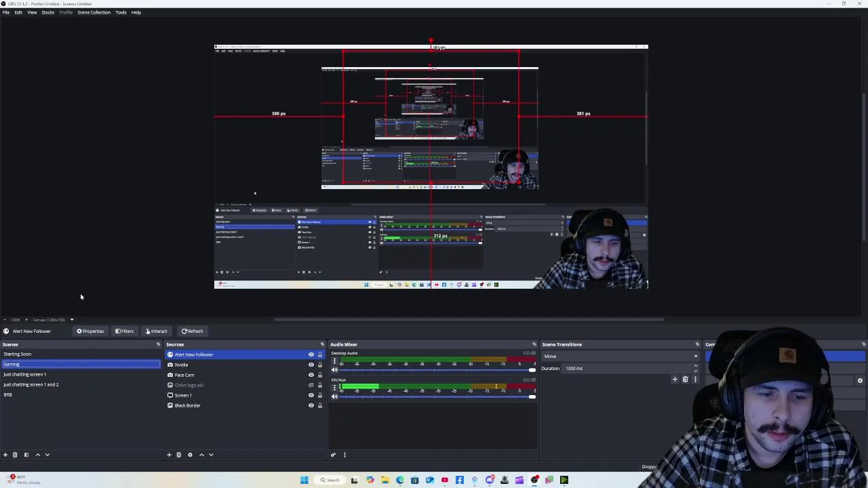
Task: Remove scene transition with trash icon
Action: click(x=685, y=380)
